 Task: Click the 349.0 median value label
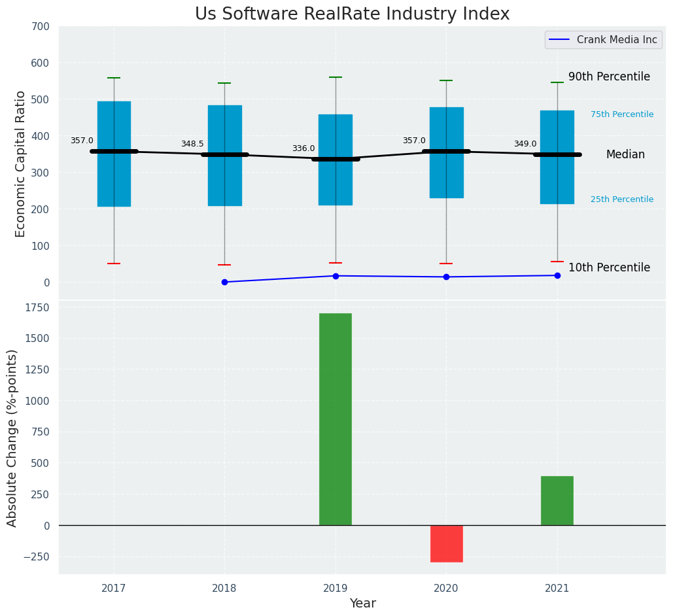(x=525, y=144)
